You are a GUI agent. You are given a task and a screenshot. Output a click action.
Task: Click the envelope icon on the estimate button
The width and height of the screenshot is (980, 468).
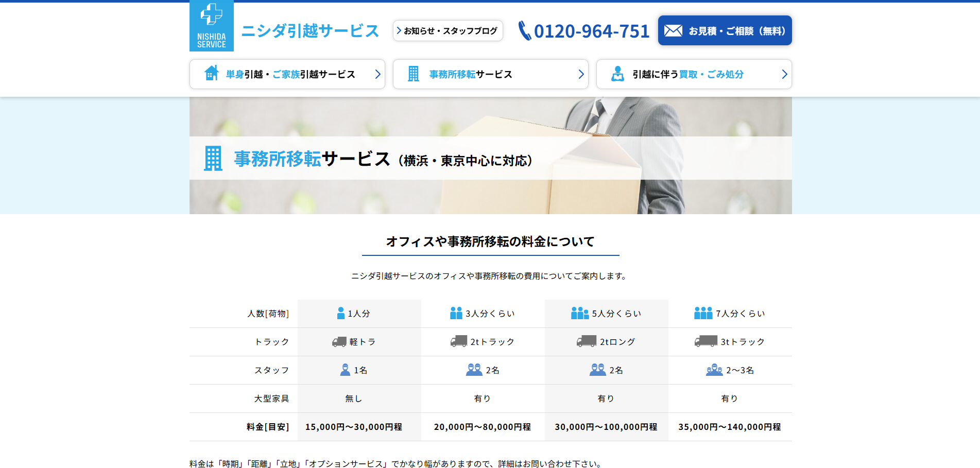[672, 30]
